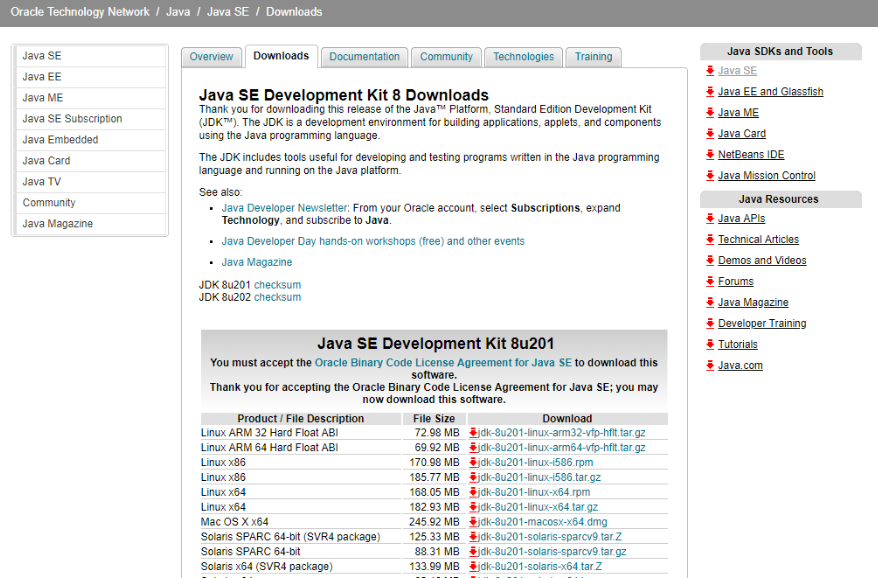Image resolution: width=878 pixels, height=578 pixels.
Task: Select the Training tab
Action: click(x=593, y=57)
